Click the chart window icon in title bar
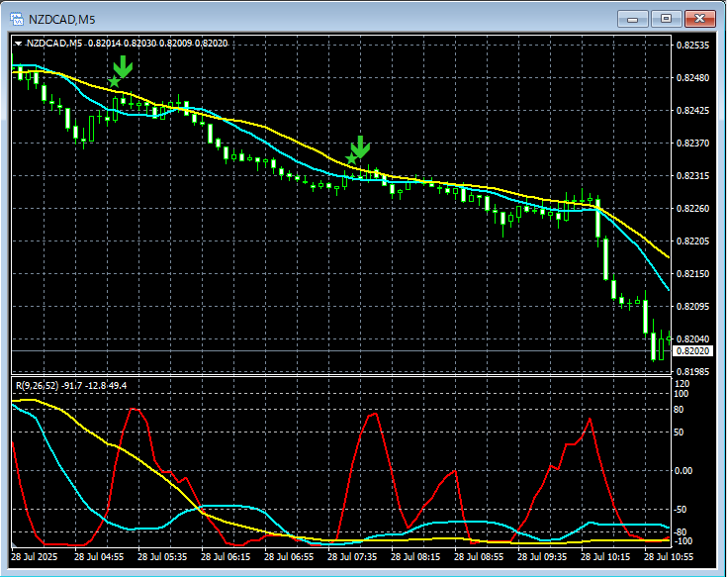 [x=16, y=18]
